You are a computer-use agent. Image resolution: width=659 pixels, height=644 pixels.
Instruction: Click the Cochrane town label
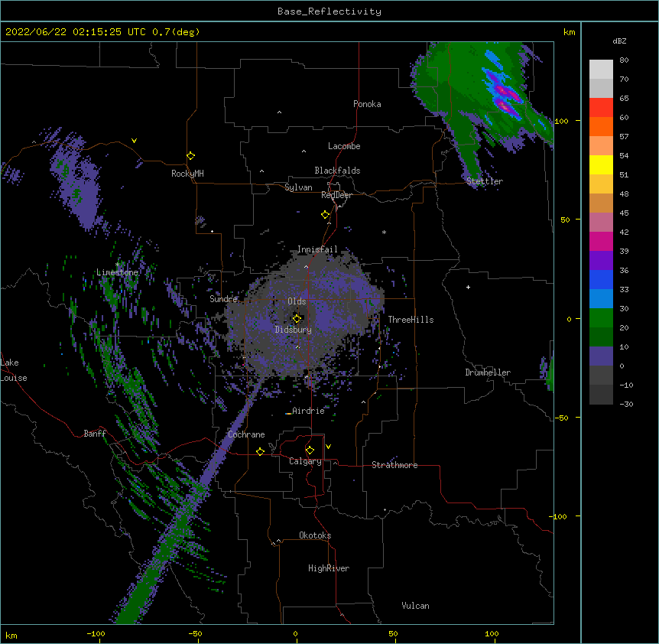click(246, 434)
